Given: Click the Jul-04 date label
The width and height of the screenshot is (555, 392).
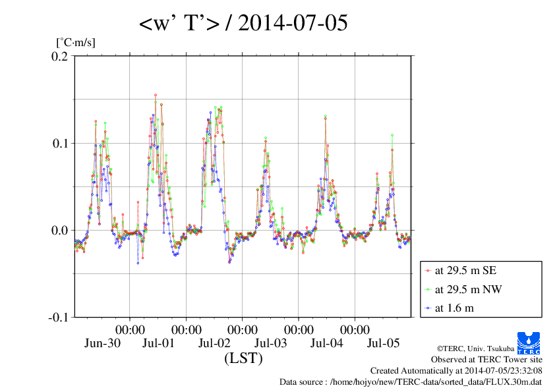Looking at the screenshot, I should [327, 343].
